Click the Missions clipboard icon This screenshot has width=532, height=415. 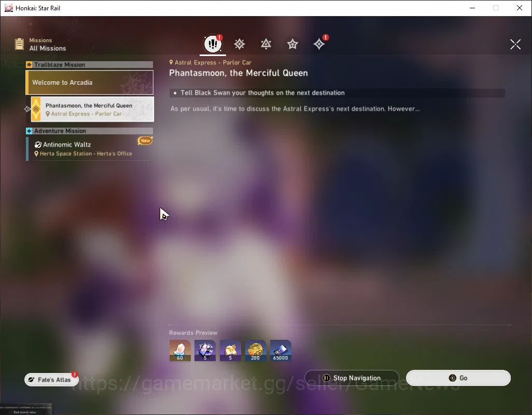pyautogui.click(x=19, y=44)
